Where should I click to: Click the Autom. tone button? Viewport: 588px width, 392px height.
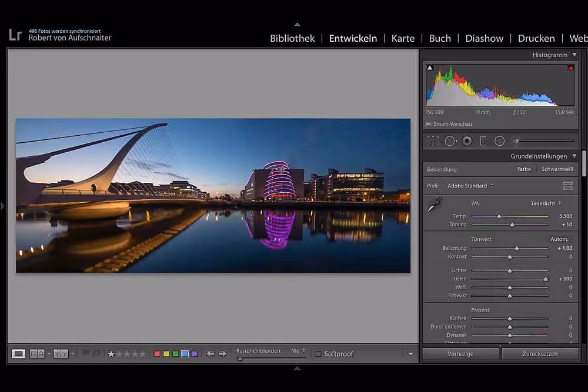pos(559,239)
